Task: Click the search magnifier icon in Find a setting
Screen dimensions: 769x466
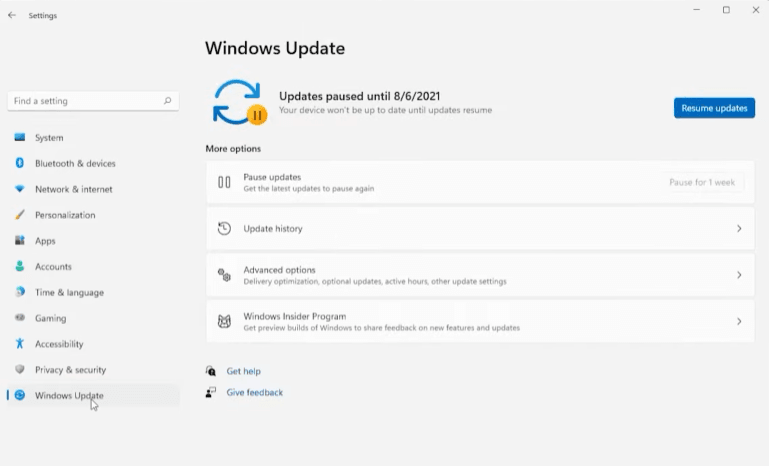Action: point(167,101)
